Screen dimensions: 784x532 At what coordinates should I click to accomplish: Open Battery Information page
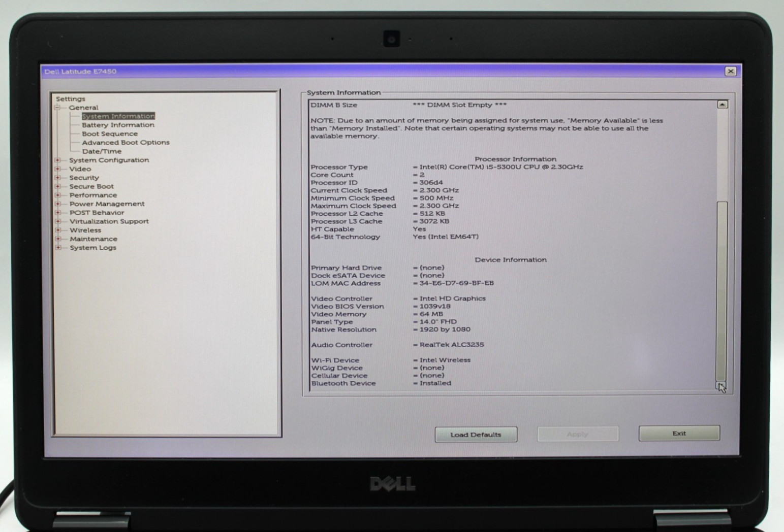118,125
